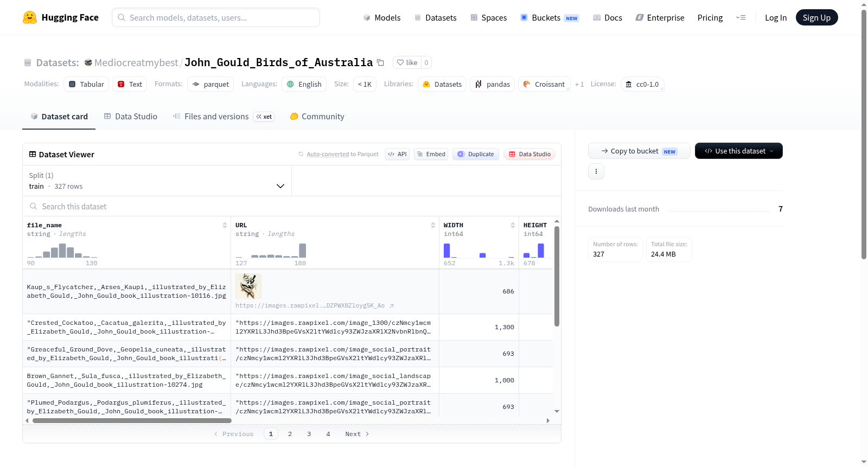The image size is (868, 467).
Task: Click the Duplicate button
Action: (x=476, y=154)
